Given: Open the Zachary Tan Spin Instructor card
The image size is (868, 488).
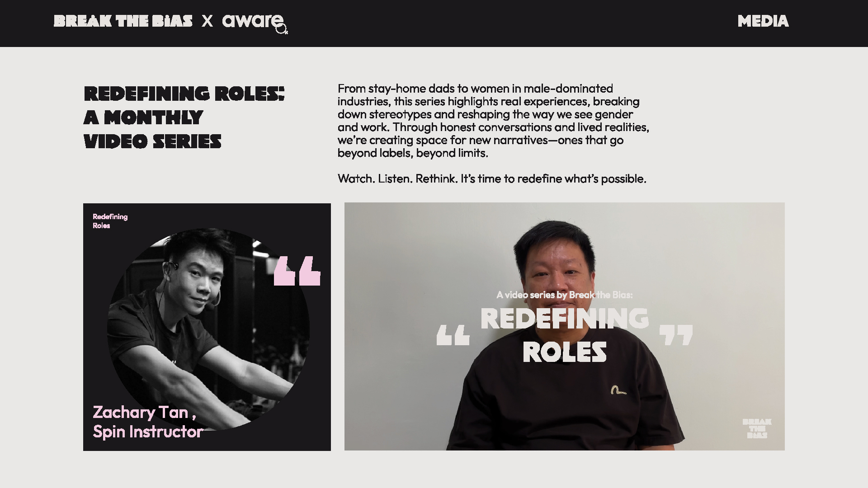Looking at the screenshot, I should pos(207,327).
